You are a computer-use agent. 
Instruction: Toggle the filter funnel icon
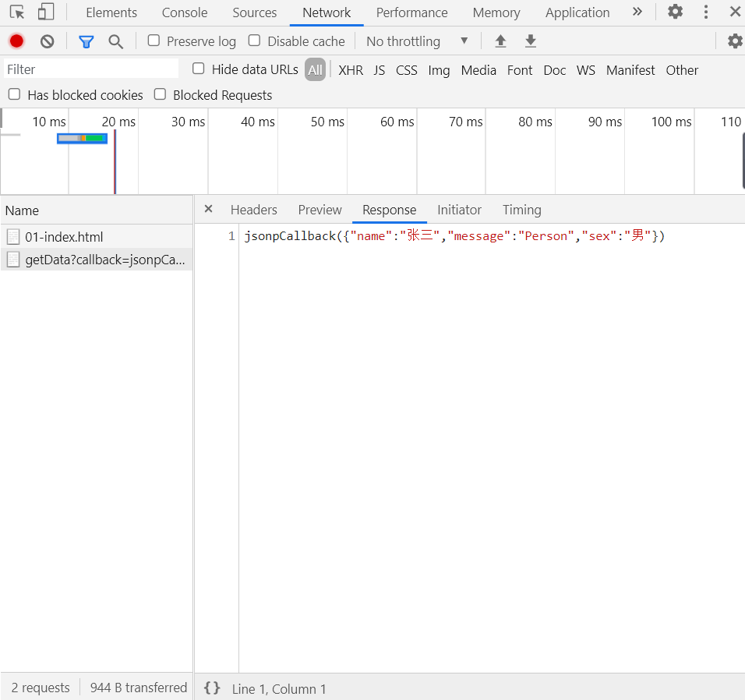pos(86,41)
